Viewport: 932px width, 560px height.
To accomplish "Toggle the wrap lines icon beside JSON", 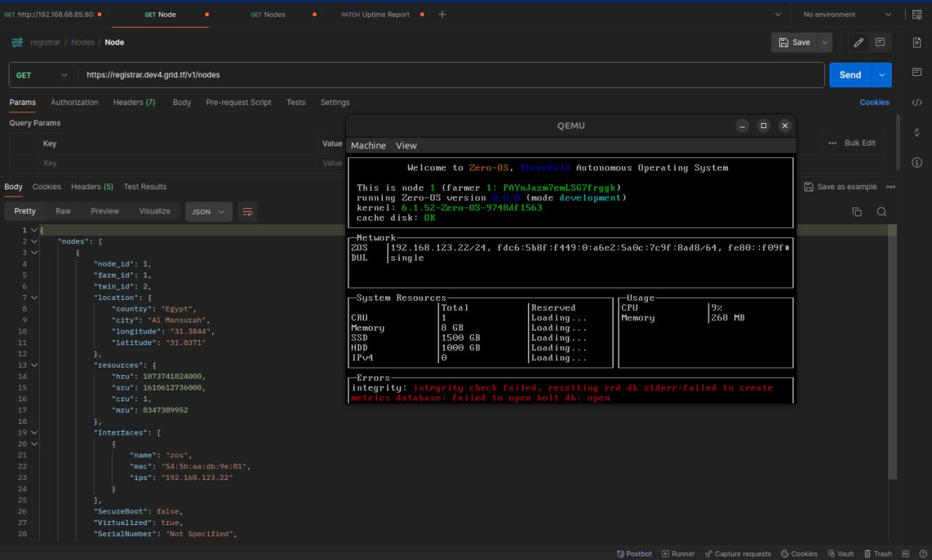I will pyautogui.click(x=248, y=212).
